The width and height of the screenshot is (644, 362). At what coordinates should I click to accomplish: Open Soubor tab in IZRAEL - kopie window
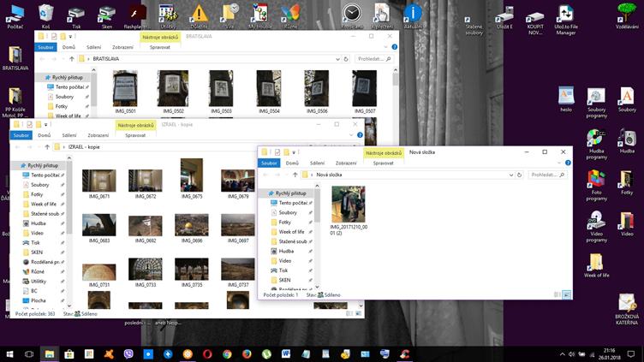(x=21, y=135)
